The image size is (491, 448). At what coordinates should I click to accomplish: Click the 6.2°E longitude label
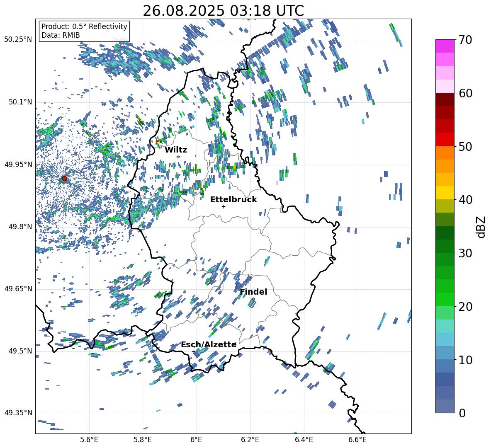tap(250, 440)
